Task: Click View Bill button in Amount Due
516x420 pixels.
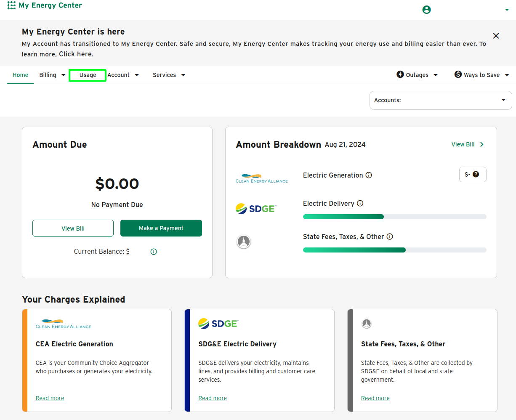Action: click(x=73, y=228)
